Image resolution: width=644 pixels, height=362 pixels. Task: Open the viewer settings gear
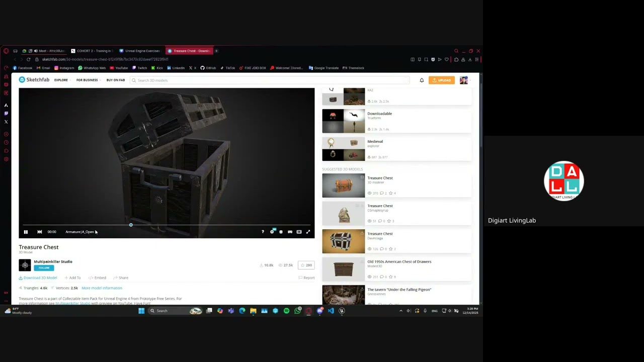(272, 232)
